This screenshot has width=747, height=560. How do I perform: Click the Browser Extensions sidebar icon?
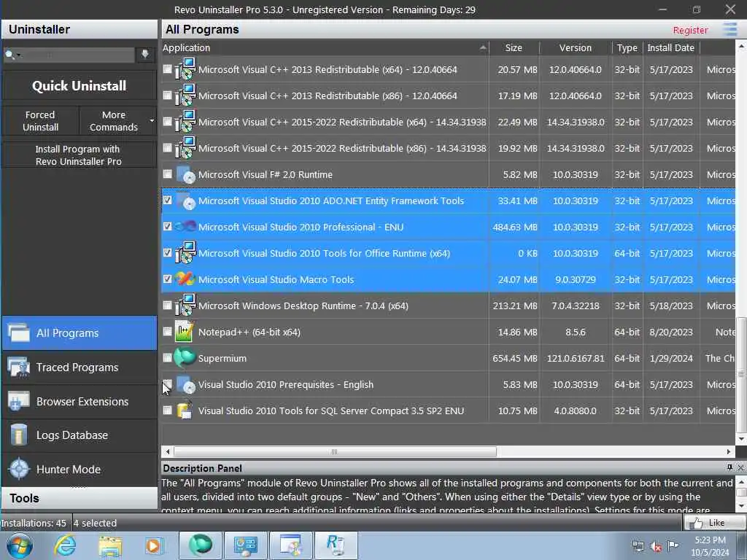pyautogui.click(x=20, y=402)
